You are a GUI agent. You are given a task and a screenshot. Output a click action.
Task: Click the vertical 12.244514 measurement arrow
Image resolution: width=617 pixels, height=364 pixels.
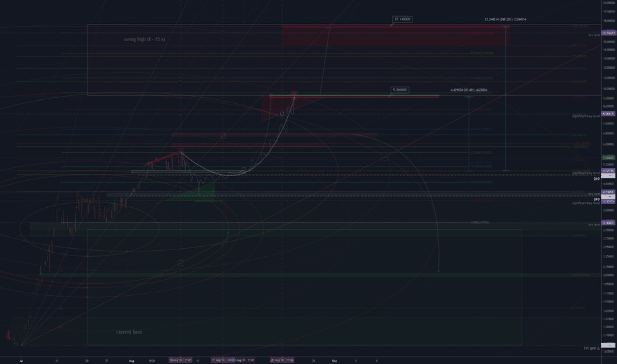click(x=505, y=99)
